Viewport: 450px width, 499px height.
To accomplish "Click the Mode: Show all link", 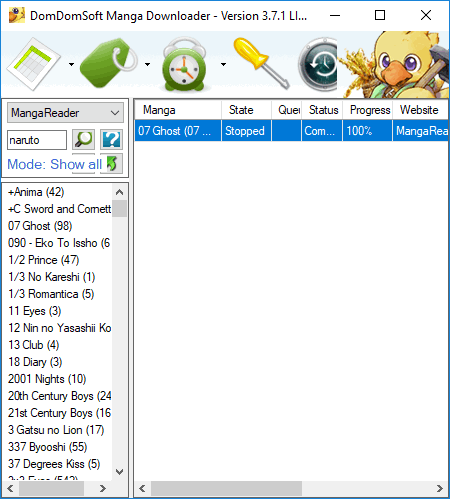I will [x=55, y=164].
